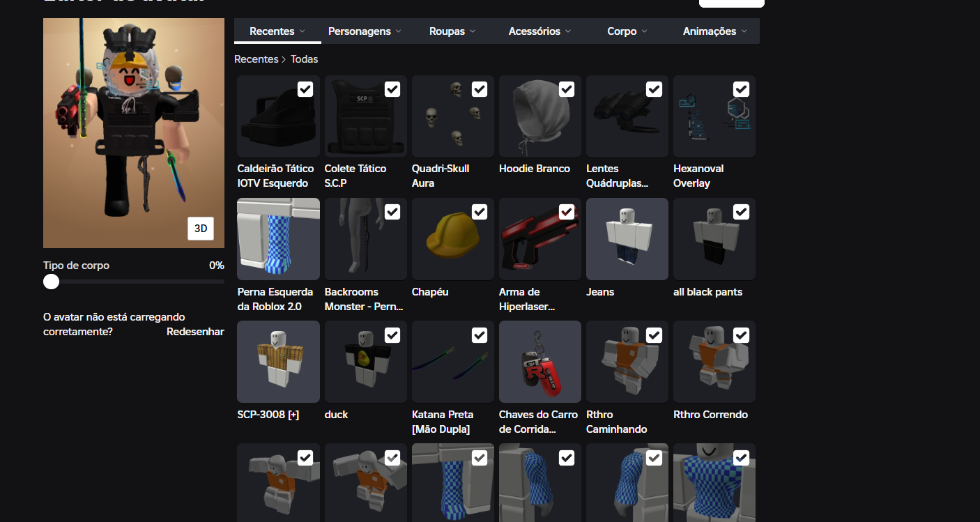Switch to the Personagens tab

(365, 31)
